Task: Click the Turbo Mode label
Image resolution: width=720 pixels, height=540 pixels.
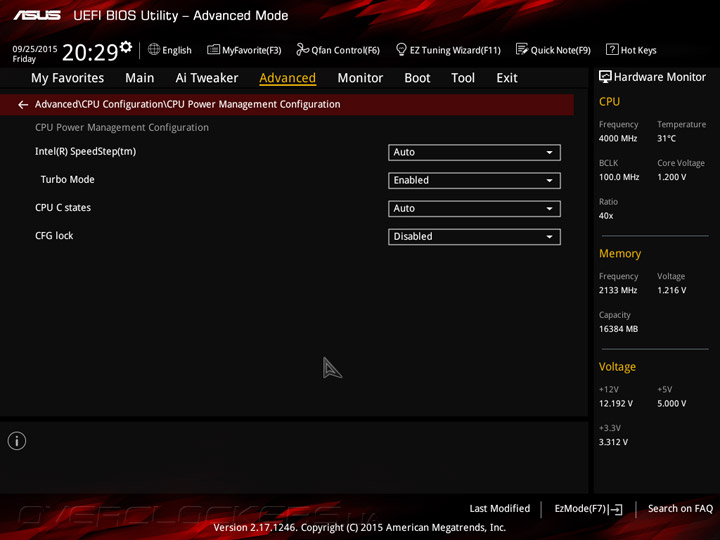Action: 68,180
